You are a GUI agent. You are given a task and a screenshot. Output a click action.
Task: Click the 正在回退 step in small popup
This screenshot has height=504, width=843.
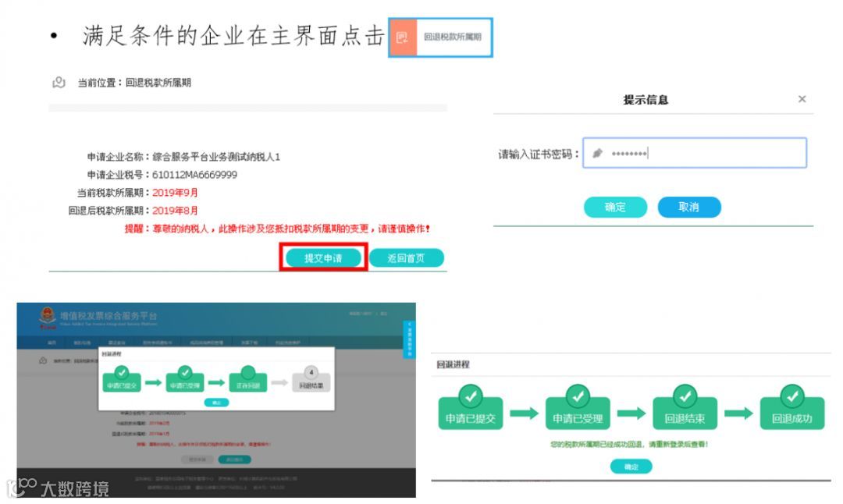coord(248,380)
